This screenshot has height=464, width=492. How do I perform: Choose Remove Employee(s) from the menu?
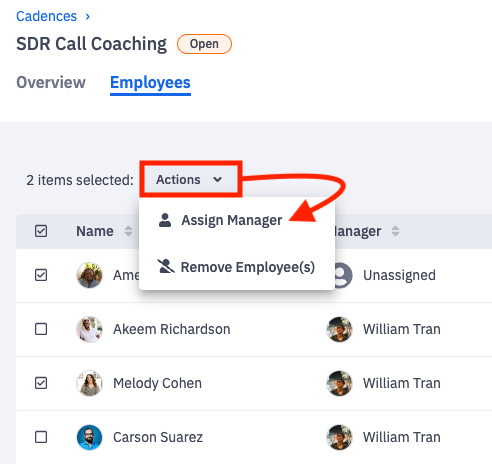[x=248, y=267]
